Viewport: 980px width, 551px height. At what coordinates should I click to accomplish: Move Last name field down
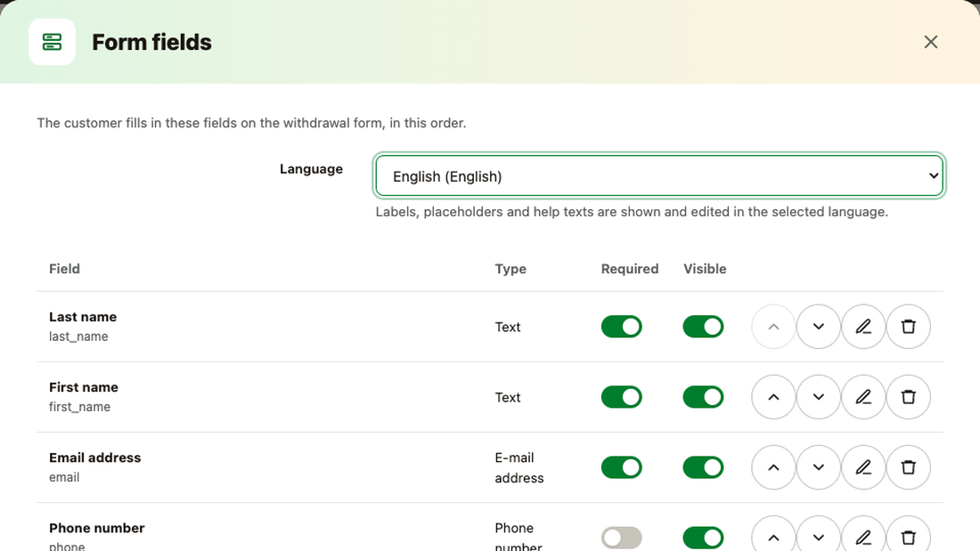point(818,327)
